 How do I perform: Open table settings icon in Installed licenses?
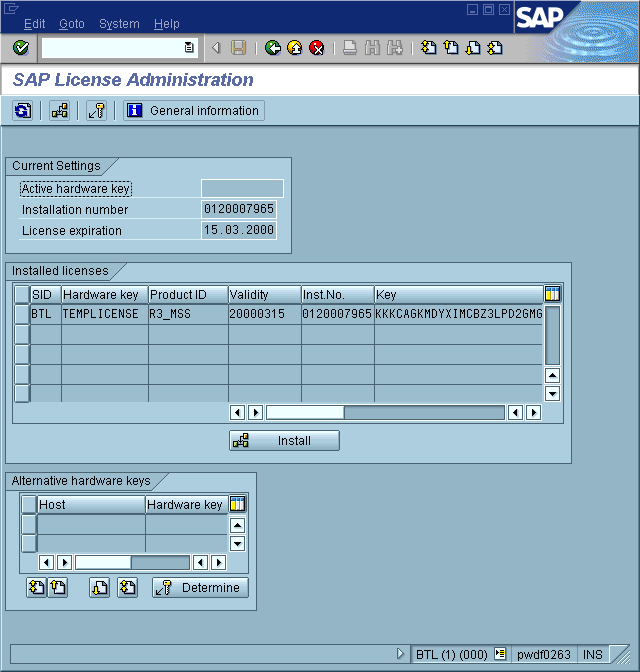tap(552, 294)
